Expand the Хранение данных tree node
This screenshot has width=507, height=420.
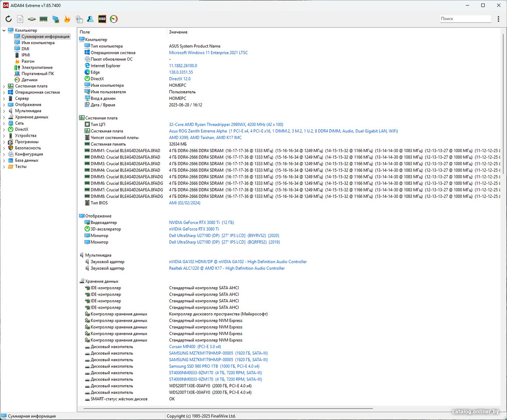[4, 117]
